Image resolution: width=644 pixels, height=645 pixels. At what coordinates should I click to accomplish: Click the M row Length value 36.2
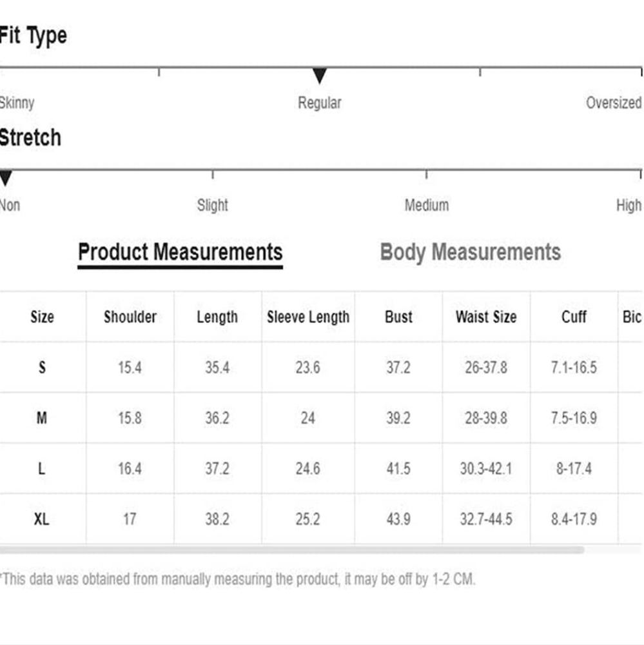[217, 418]
